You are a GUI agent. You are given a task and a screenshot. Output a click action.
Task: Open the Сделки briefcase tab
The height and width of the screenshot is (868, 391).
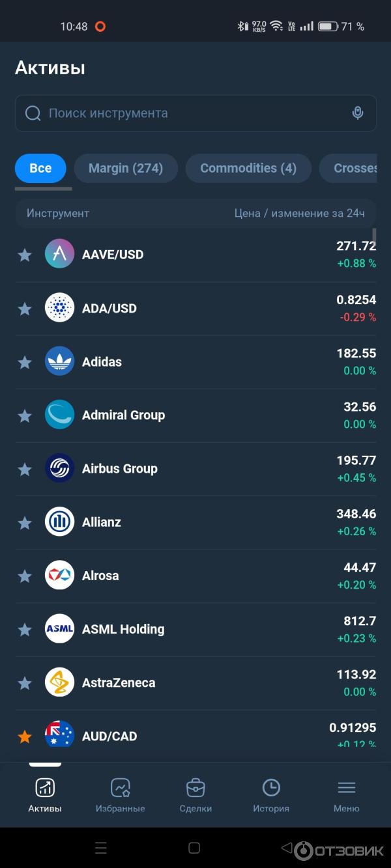195,788
